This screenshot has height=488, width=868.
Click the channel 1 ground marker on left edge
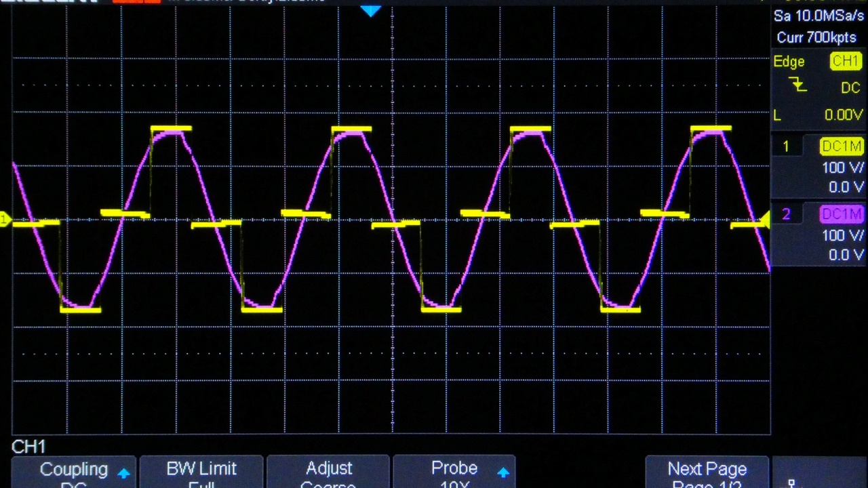(4, 218)
